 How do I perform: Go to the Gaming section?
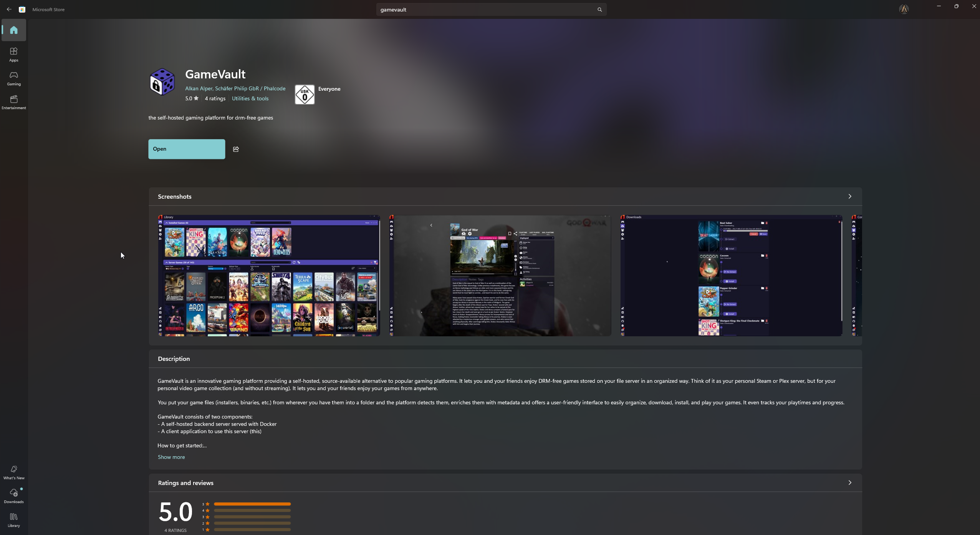click(x=14, y=78)
